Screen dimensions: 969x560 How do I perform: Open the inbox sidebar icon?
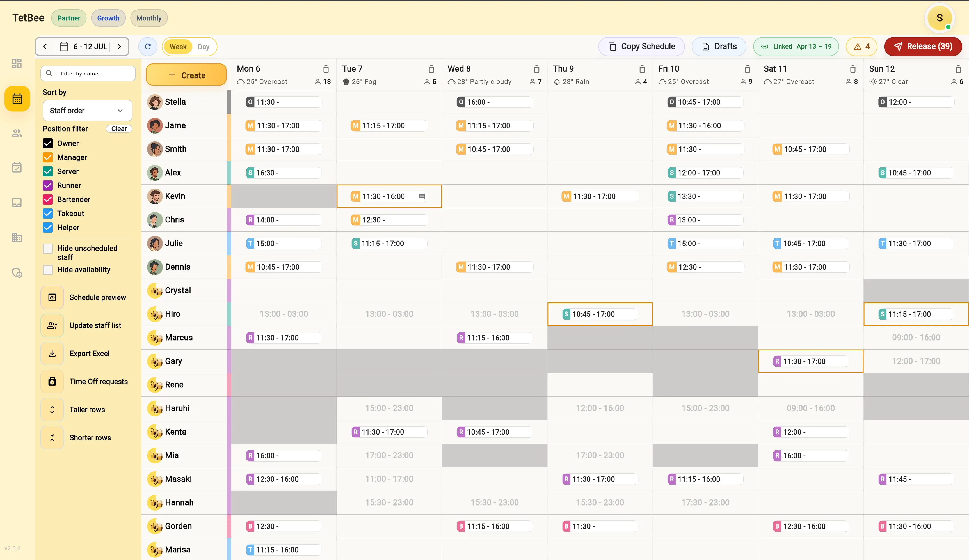(x=17, y=203)
